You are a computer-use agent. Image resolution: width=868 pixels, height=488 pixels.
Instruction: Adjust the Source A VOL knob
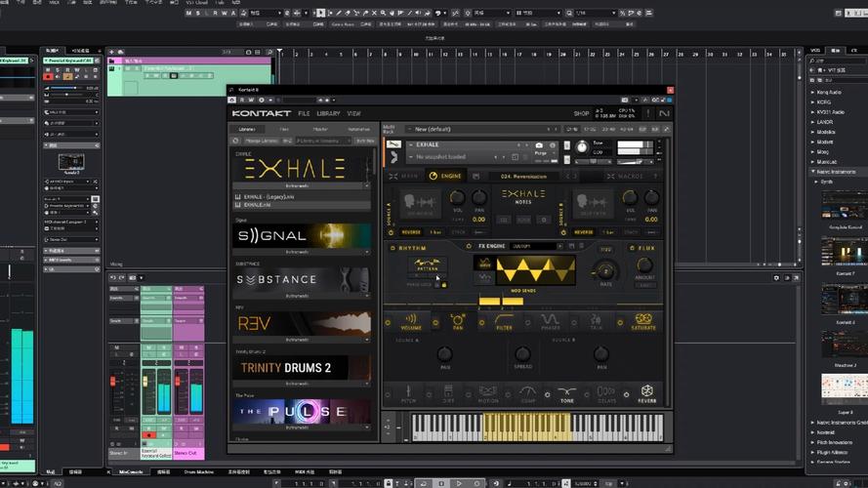[x=457, y=197]
